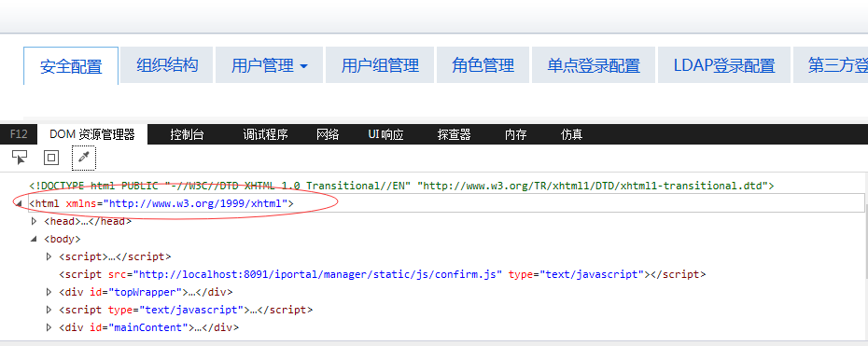Expand the head node

[x=35, y=221]
